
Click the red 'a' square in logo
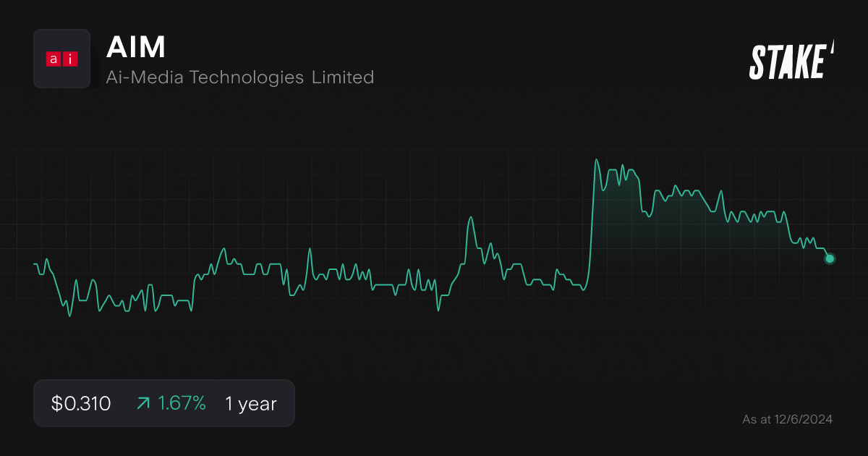click(x=54, y=59)
